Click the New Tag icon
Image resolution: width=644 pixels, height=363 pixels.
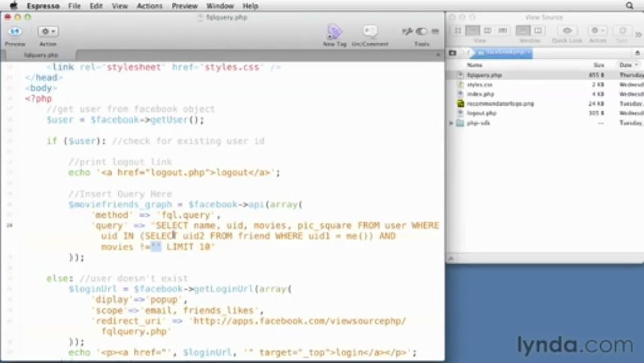pos(334,32)
